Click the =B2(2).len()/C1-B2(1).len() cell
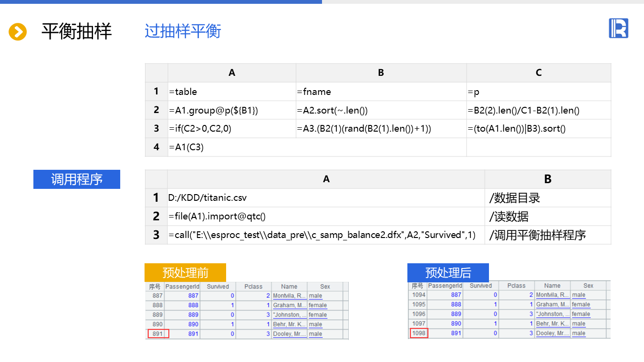This screenshot has width=644, height=362. pyautogui.click(x=539, y=110)
